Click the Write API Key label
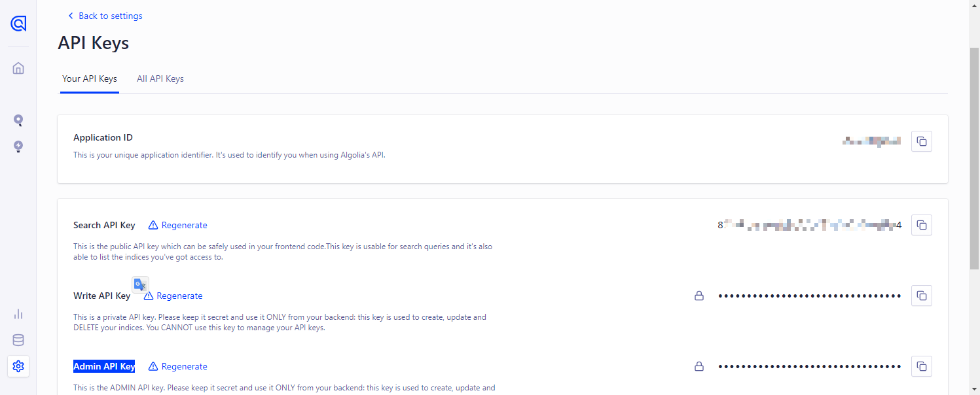Screen dimensions: 980x395 coord(102,296)
